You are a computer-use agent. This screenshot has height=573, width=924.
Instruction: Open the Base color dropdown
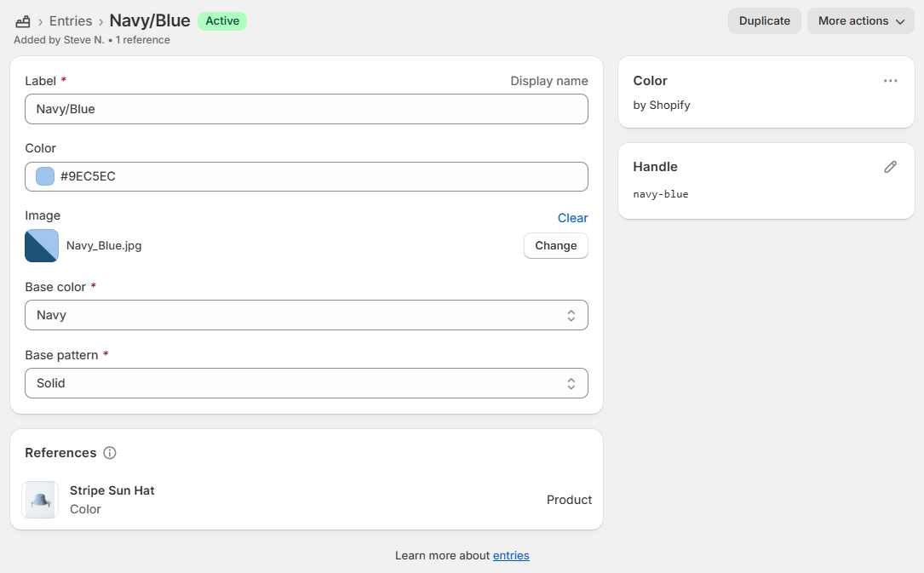tap(307, 315)
